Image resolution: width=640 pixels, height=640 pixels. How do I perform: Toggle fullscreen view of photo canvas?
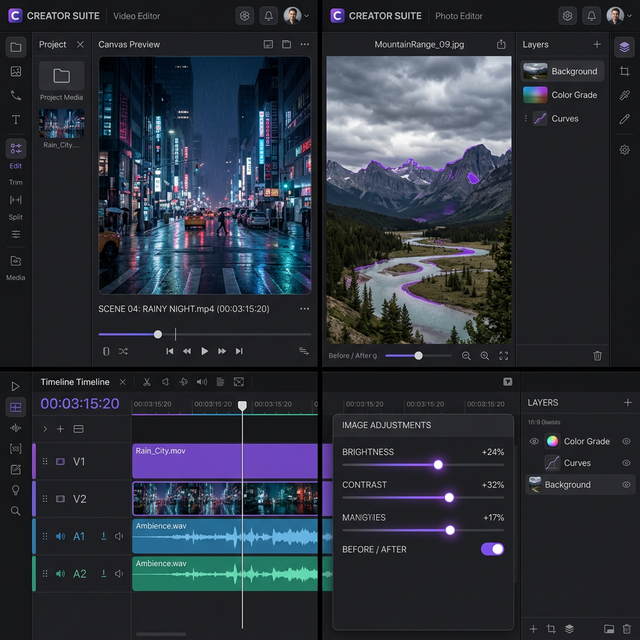point(504,356)
